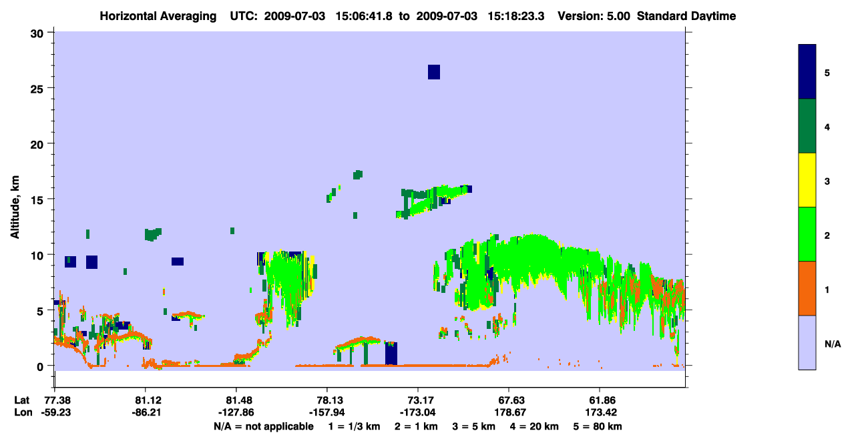Click the dark blue column above the surface near latitude 73.17

[391, 354]
